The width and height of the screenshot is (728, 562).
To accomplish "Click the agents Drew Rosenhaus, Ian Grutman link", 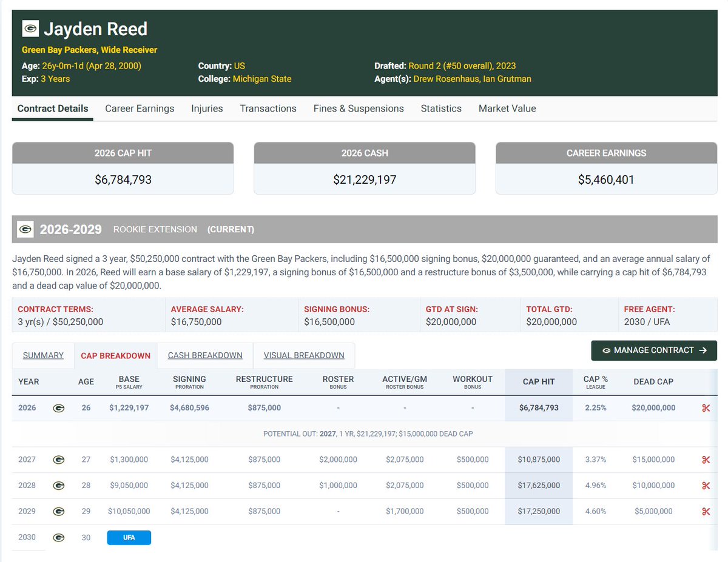I will pos(473,79).
